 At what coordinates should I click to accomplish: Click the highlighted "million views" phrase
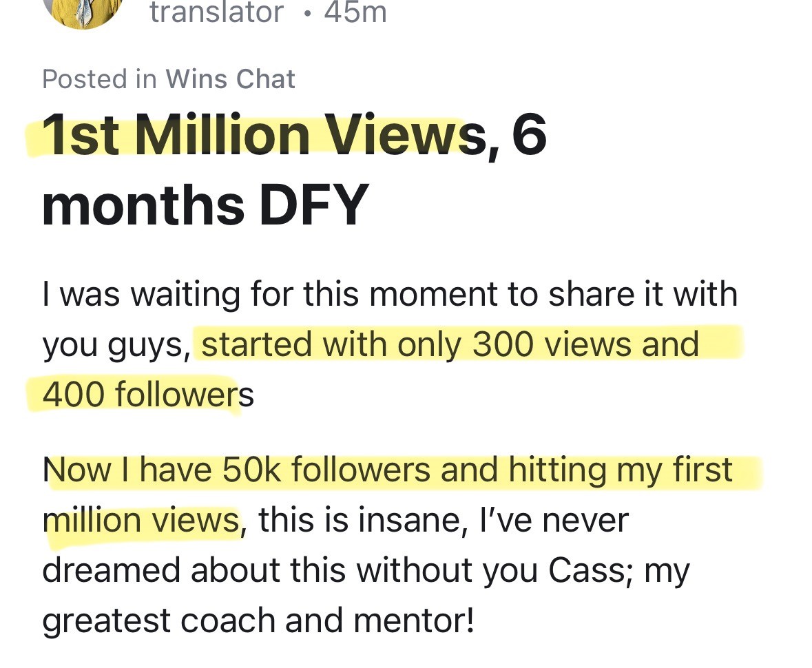click(x=141, y=520)
